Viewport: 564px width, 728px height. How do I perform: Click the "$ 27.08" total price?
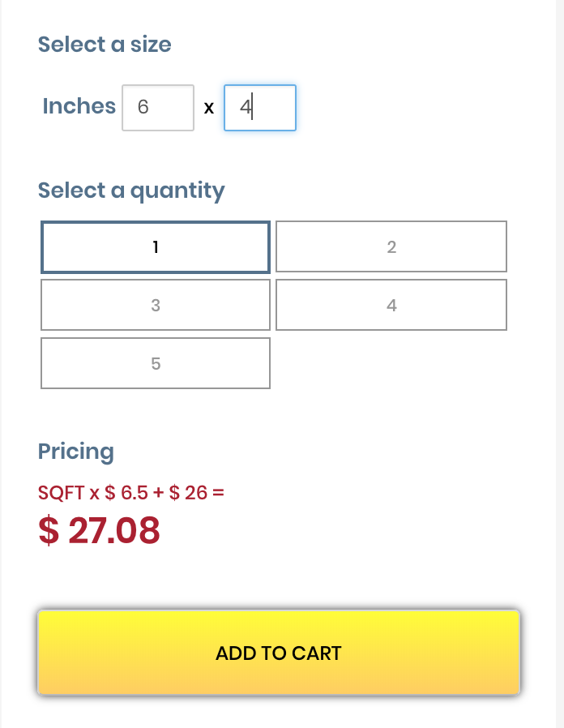click(99, 530)
